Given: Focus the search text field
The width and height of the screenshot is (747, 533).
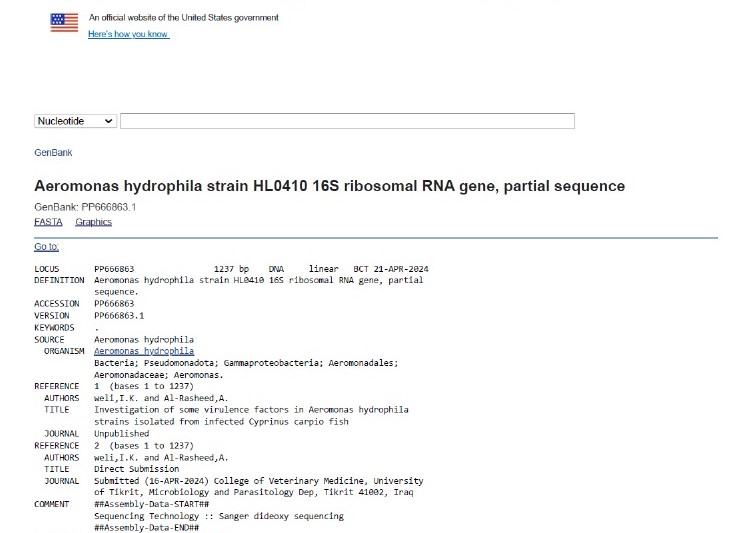Looking at the screenshot, I should [347, 121].
